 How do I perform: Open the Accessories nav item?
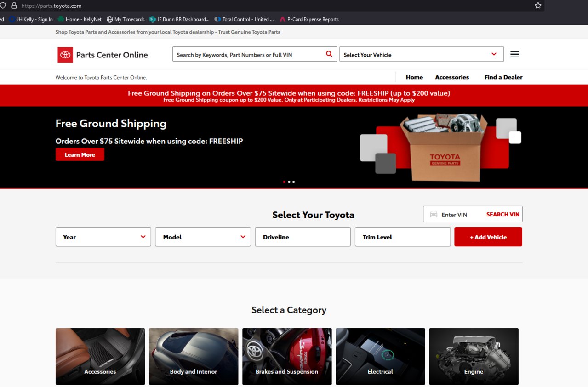point(452,77)
